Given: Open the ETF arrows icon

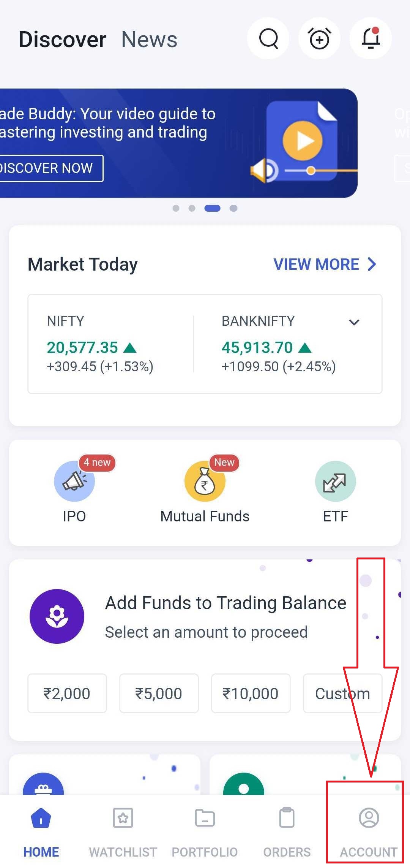Looking at the screenshot, I should (x=335, y=481).
